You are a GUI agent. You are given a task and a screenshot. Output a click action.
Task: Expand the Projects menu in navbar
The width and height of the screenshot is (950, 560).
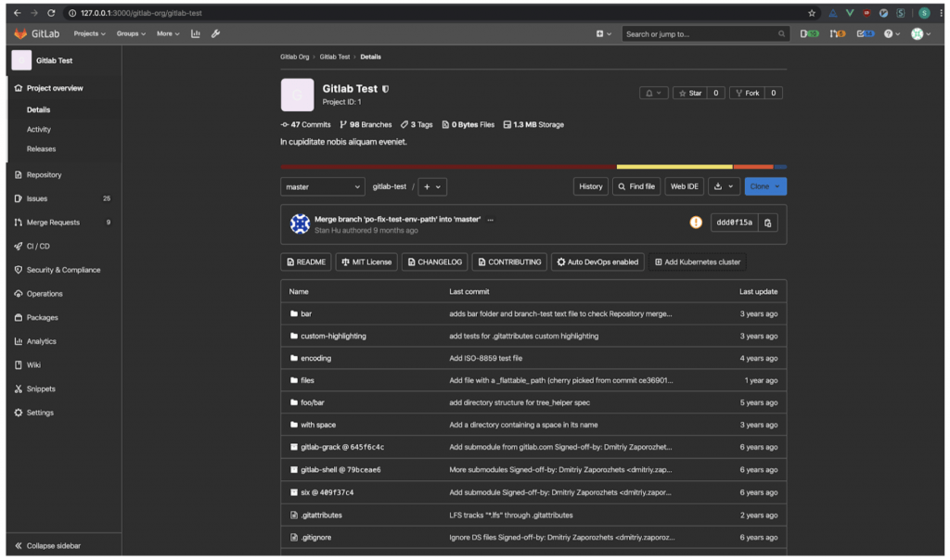(90, 34)
